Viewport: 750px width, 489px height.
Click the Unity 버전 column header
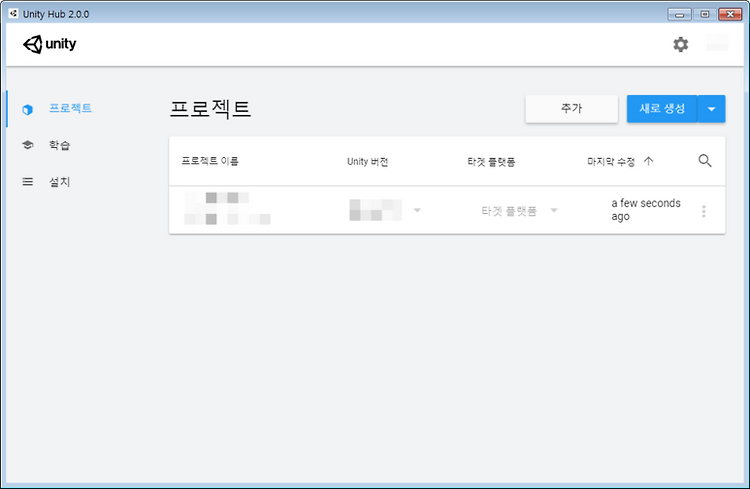click(367, 162)
